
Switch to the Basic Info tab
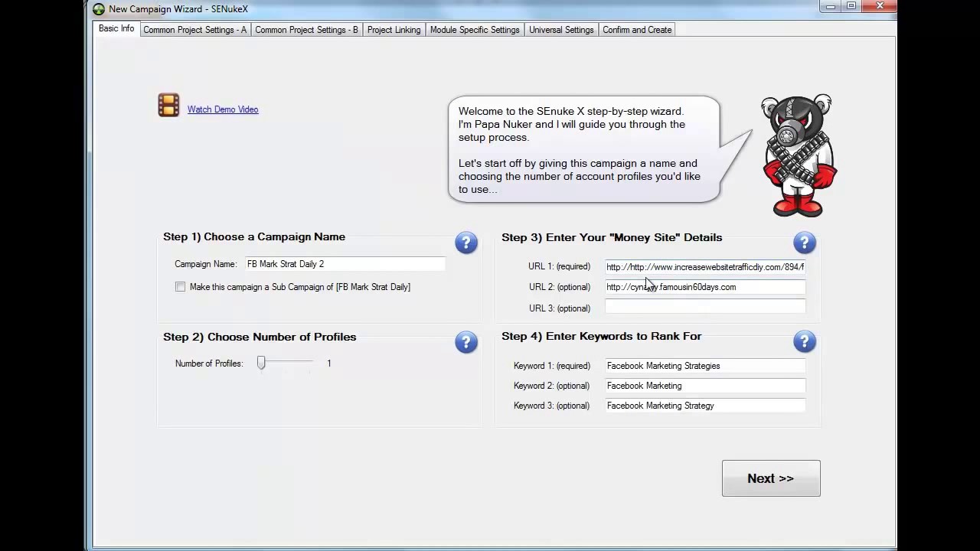tap(116, 29)
